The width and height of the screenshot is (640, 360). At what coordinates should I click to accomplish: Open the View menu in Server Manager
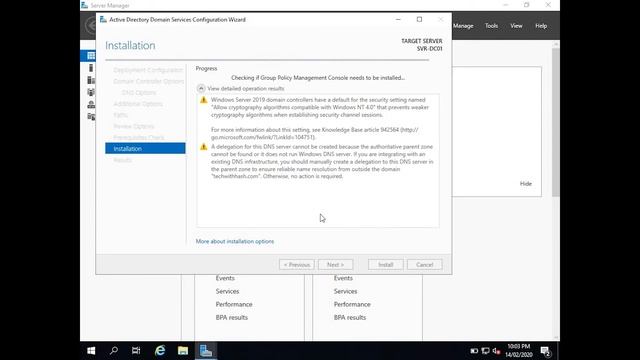pos(516,26)
